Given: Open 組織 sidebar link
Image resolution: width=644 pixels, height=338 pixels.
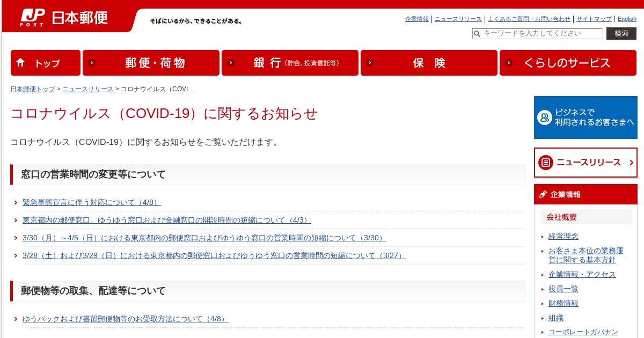Looking at the screenshot, I should (556, 318).
